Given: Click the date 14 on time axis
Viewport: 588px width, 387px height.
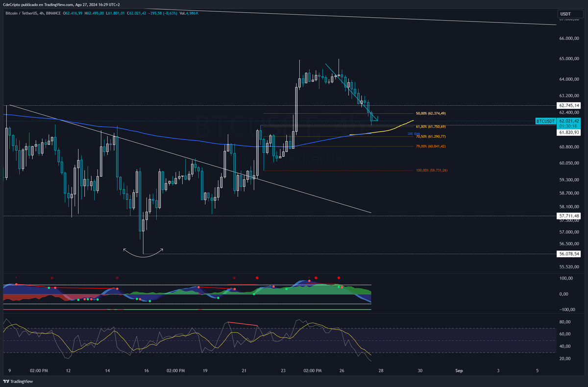Looking at the screenshot, I should 107,371.
